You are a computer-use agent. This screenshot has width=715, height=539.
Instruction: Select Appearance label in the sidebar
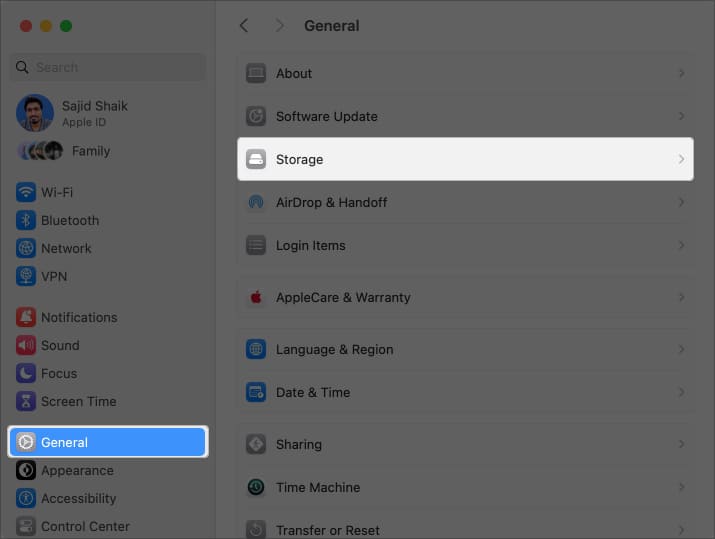78,470
